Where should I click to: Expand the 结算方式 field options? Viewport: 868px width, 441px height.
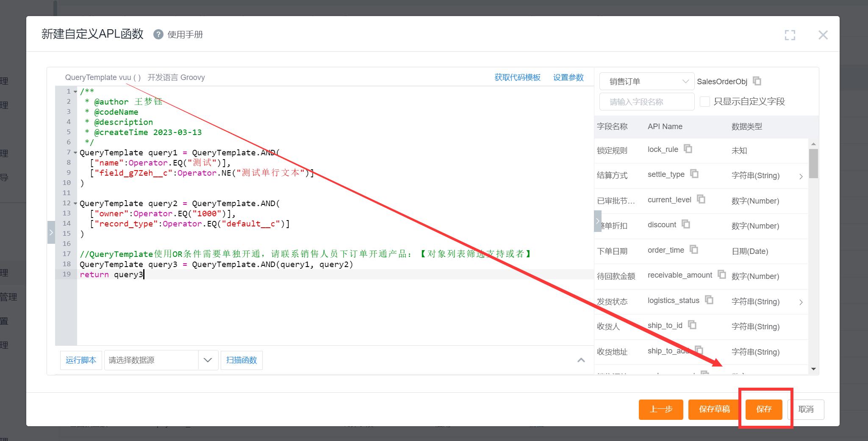click(801, 176)
